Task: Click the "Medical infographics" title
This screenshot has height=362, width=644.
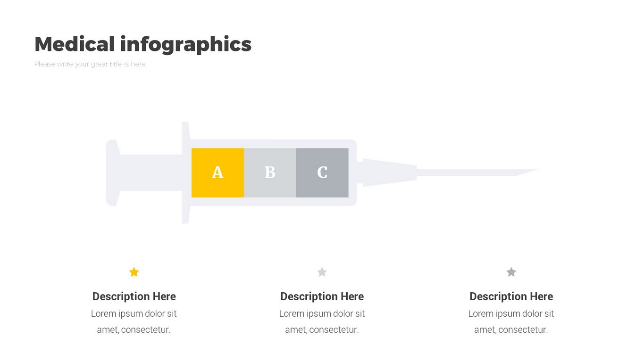Action: point(143,44)
